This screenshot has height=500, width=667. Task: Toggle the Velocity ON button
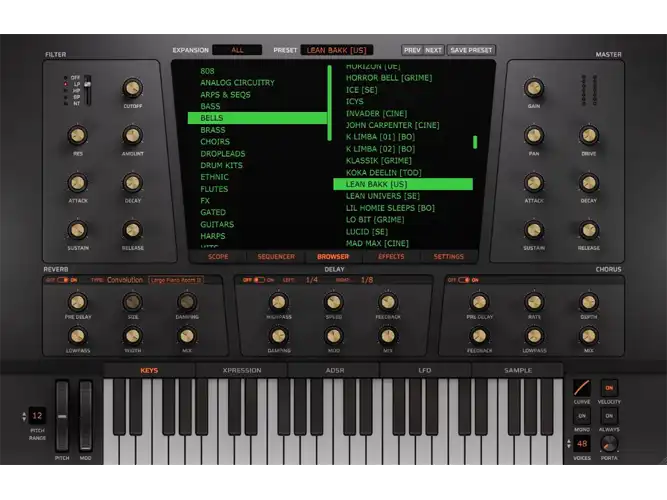click(609, 388)
